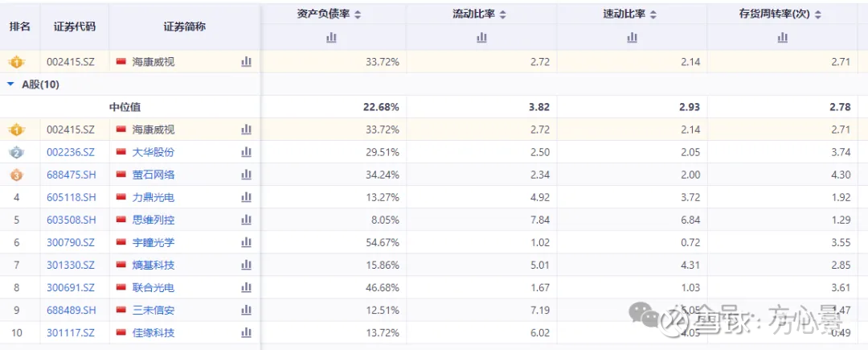Click bar chart icon under 流动比率
Image resolution: width=868 pixels, height=350 pixels.
481,37
